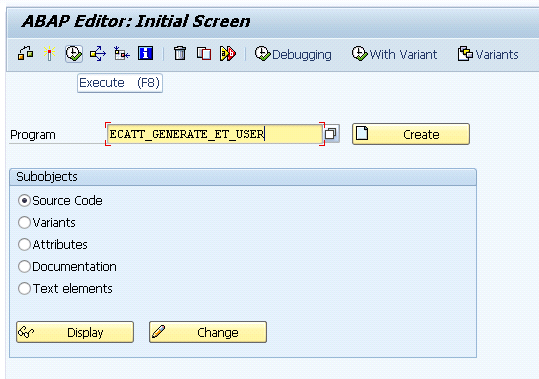Click the Debugging toolbar button
This screenshot has height=379, width=539.
[x=293, y=54]
